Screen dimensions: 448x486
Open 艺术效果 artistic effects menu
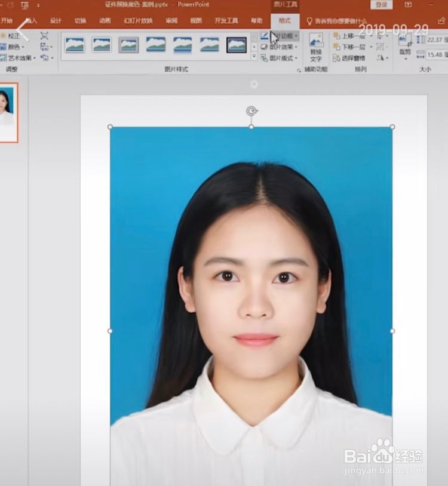coord(18,58)
